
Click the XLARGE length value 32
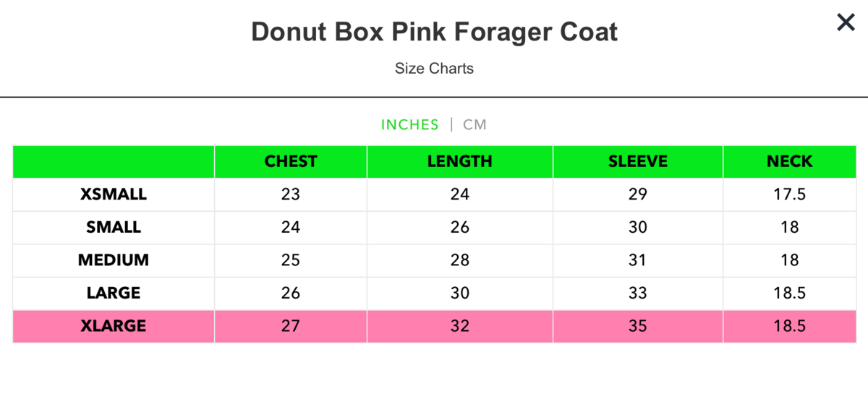[459, 326]
